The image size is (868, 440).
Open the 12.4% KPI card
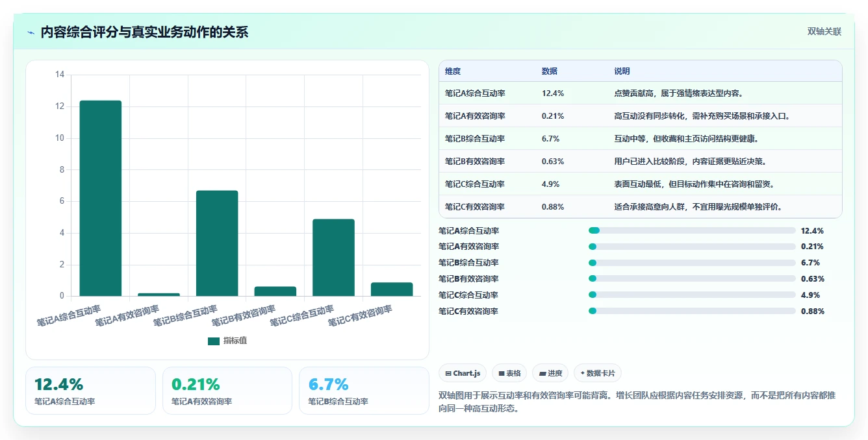pos(90,391)
